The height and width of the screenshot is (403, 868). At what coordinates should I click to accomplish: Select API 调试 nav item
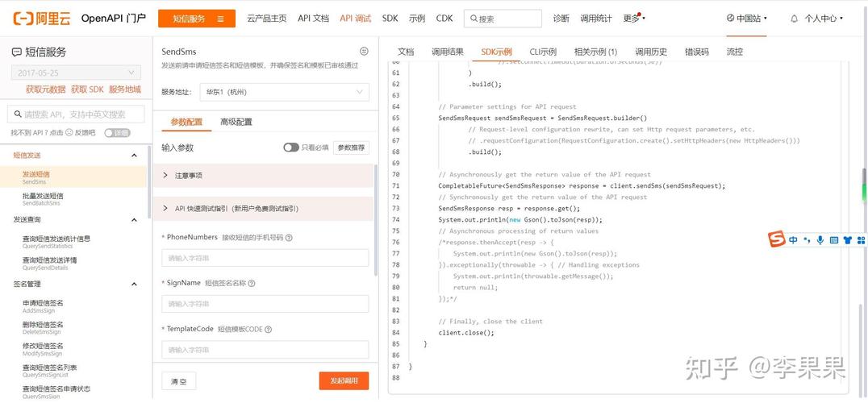[x=356, y=19]
